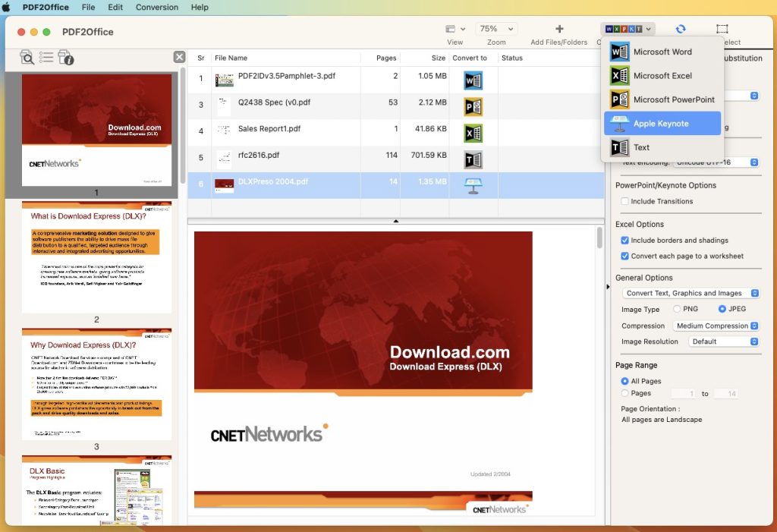Click the page preview magnifier icon
Viewport: 777px width, 532px height.
(x=27, y=58)
